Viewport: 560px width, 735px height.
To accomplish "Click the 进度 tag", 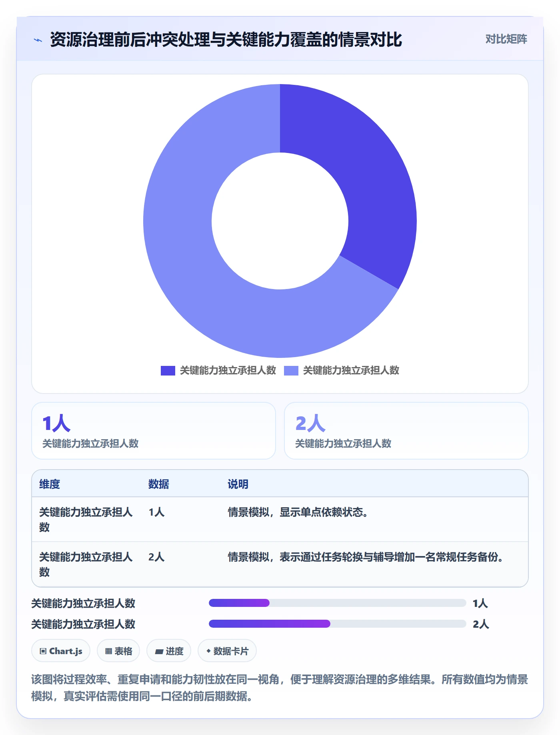I will (x=169, y=651).
